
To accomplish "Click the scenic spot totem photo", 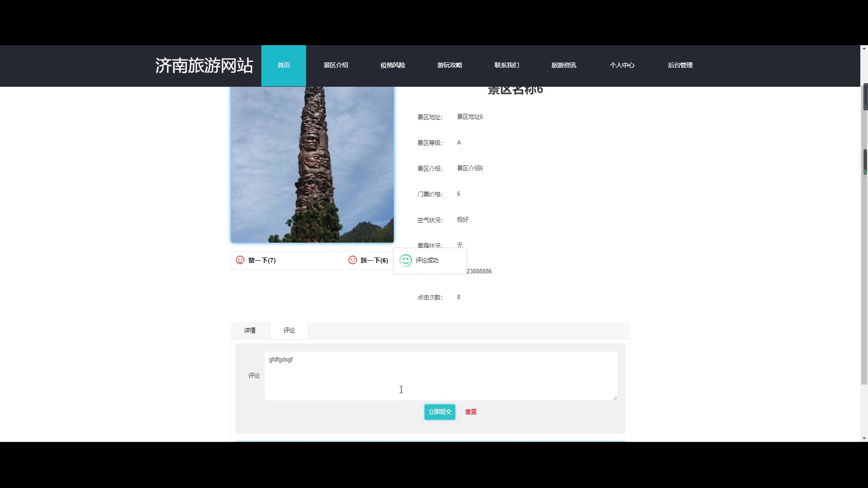I will point(312,164).
